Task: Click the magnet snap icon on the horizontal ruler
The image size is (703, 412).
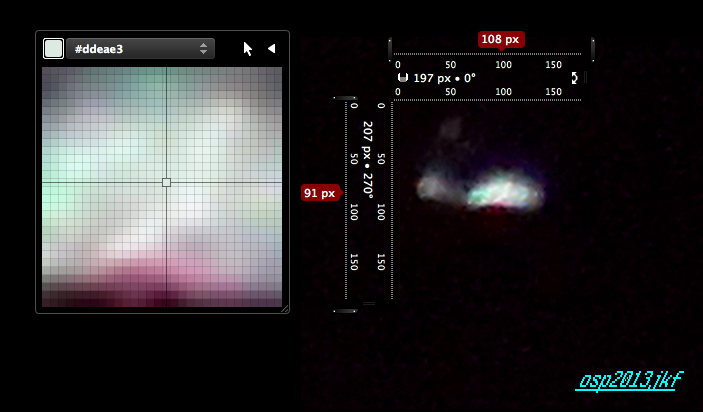Action: 403,78
